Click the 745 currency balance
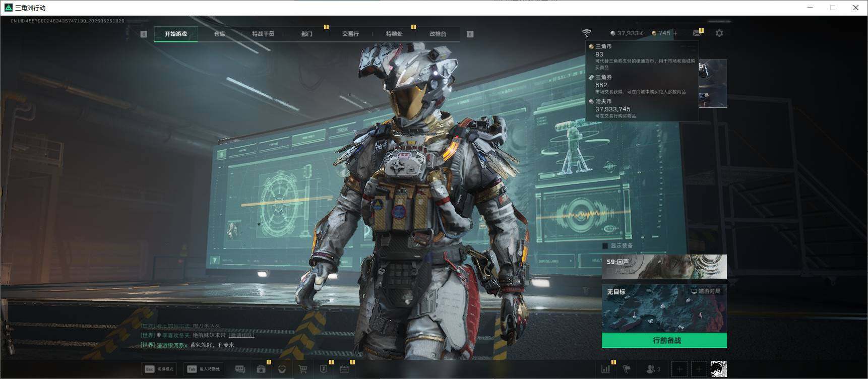Screen dimensions: 868x379 [x=661, y=33]
